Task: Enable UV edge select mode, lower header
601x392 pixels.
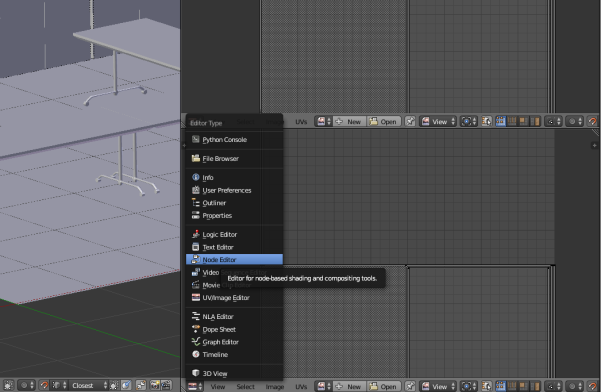Action: pyautogui.click(x=512, y=386)
